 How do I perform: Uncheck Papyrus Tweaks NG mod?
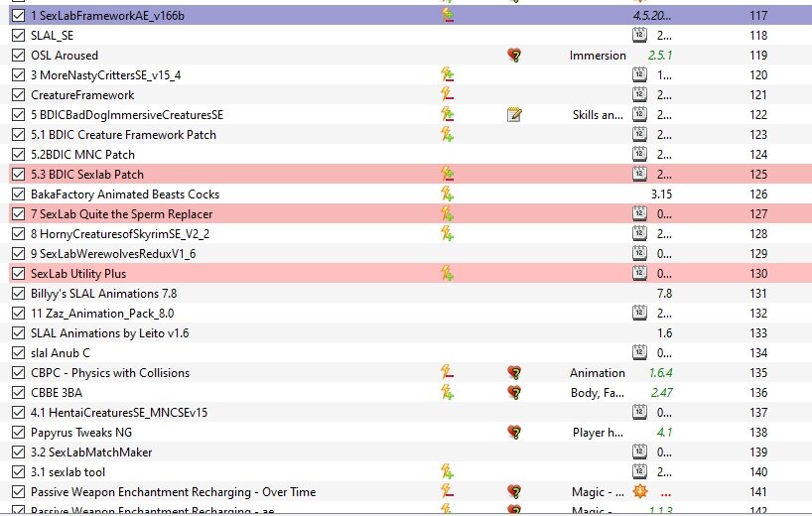pos(18,433)
